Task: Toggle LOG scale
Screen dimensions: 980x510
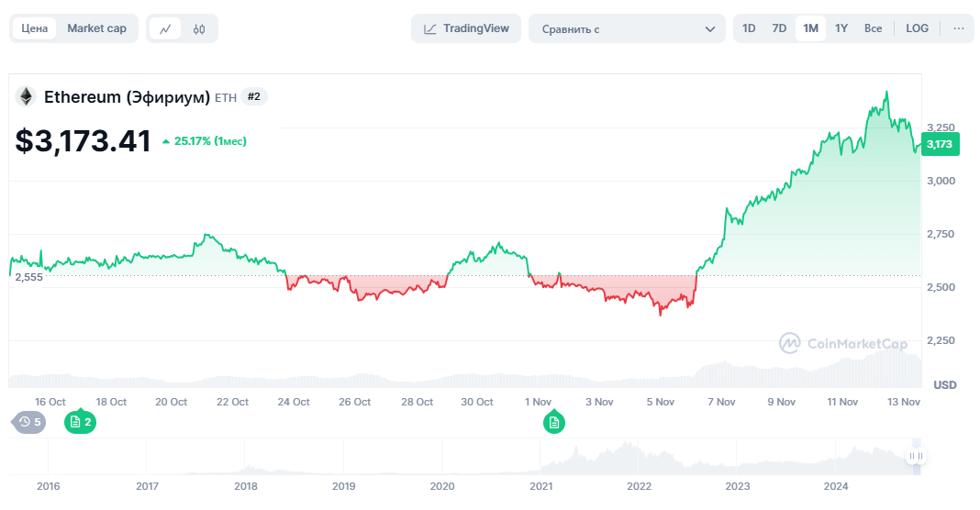Action: (x=917, y=28)
